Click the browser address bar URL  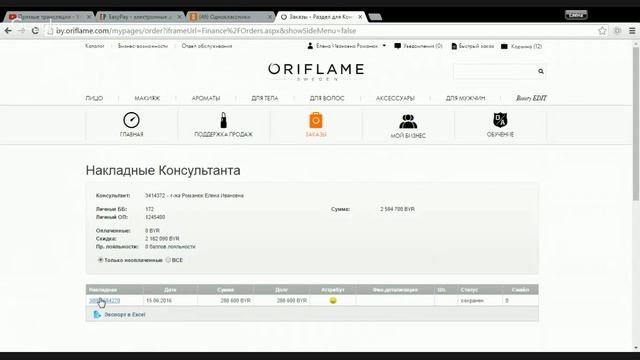coord(206,31)
